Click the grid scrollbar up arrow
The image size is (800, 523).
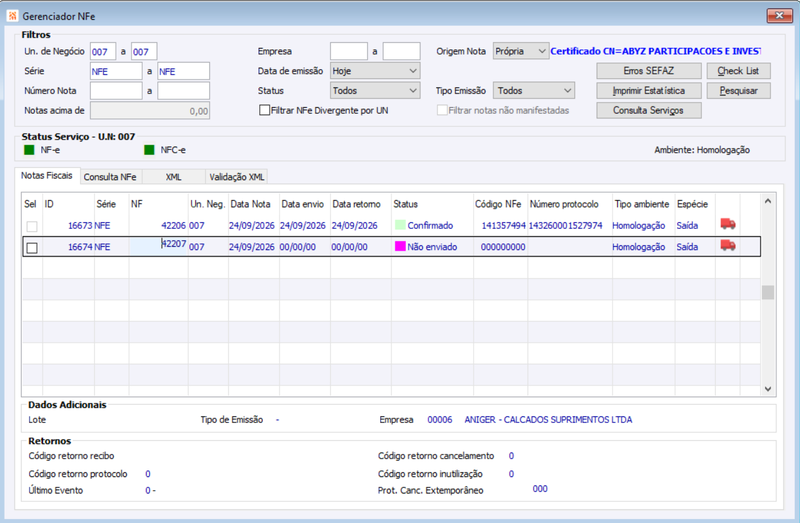(x=768, y=202)
